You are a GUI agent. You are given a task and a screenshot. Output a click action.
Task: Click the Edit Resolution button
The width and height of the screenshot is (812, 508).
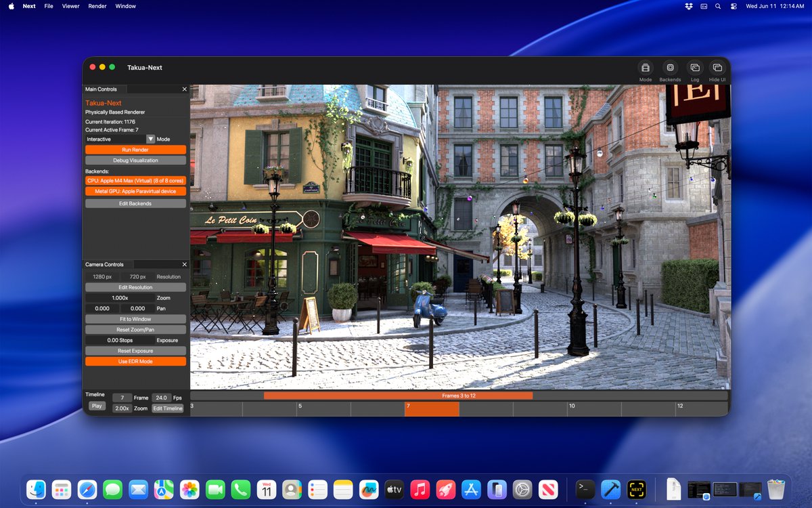point(135,287)
